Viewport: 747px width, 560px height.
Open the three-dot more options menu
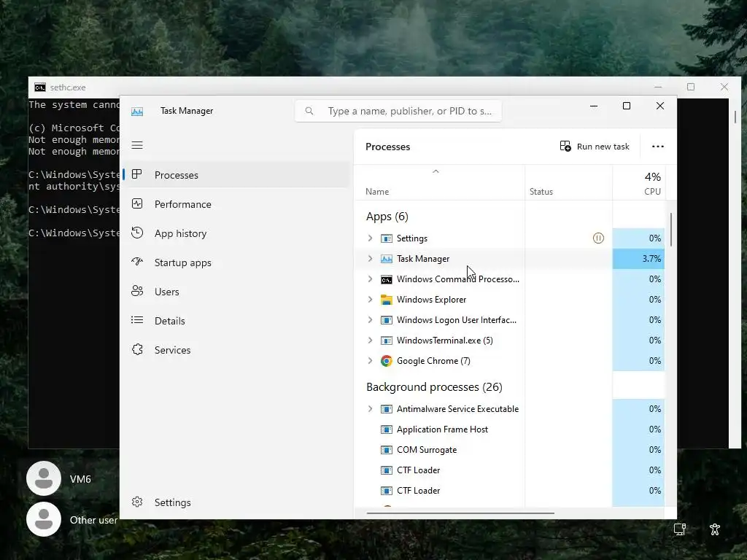coord(658,146)
